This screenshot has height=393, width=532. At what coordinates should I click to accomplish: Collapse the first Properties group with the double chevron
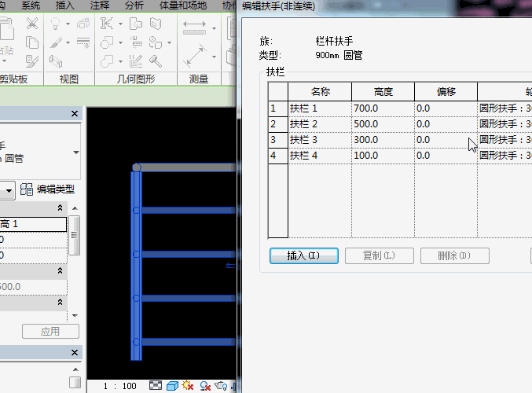click(60, 208)
